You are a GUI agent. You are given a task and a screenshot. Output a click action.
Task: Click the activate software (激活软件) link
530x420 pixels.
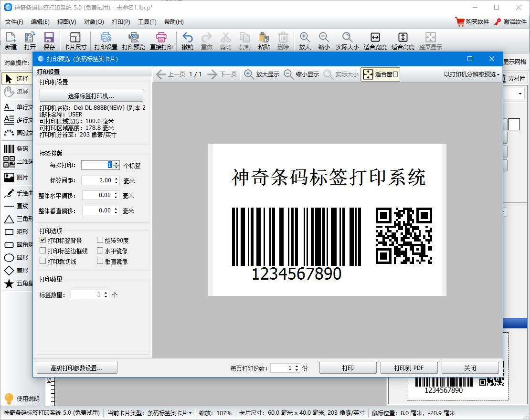coord(510,21)
